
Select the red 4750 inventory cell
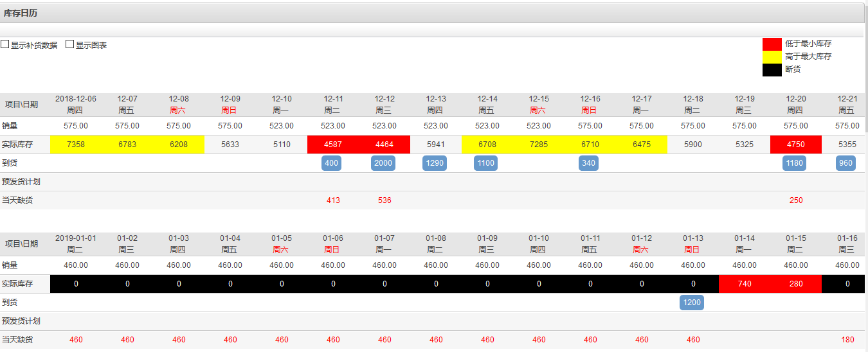click(x=796, y=145)
